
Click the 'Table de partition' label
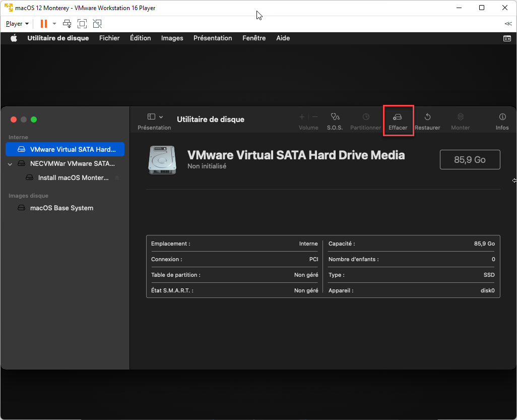176,275
